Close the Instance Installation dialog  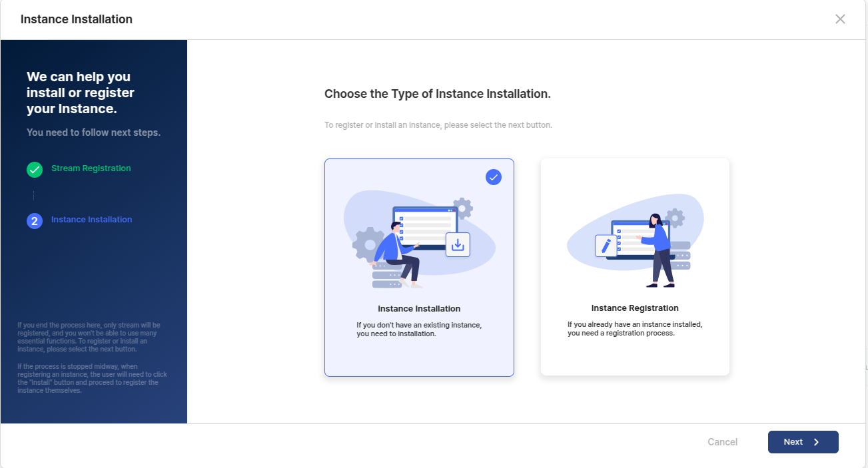click(x=840, y=19)
